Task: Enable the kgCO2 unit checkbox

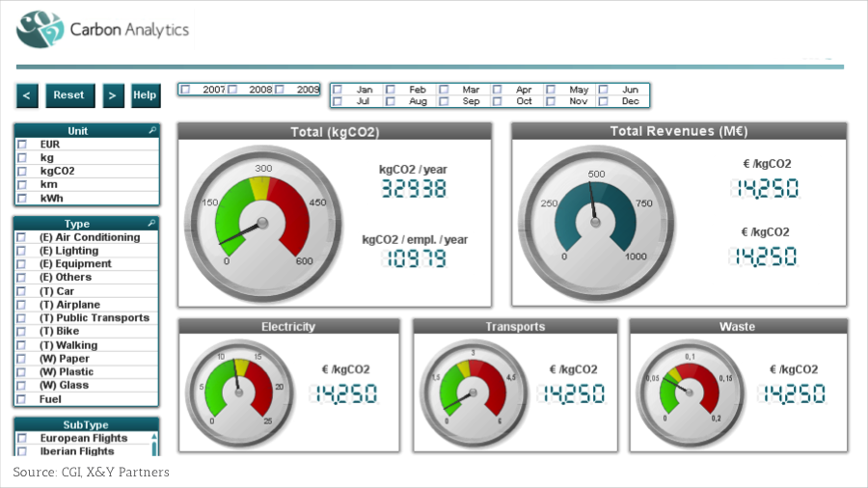Action: coord(22,171)
